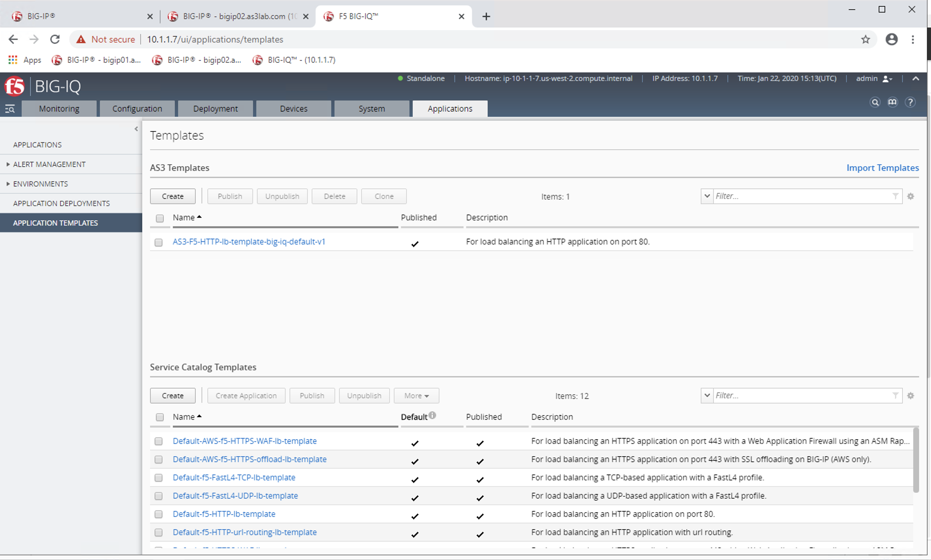Click Create button under Service Catalog Templates
931x560 pixels.
pyautogui.click(x=172, y=395)
